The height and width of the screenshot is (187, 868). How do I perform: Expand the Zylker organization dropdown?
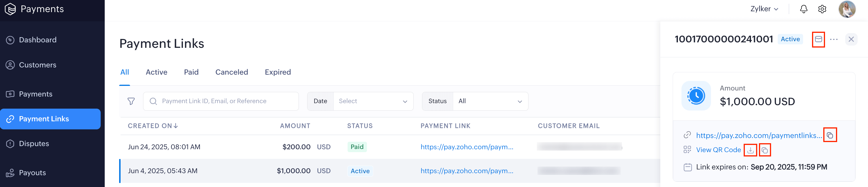[764, 9]
